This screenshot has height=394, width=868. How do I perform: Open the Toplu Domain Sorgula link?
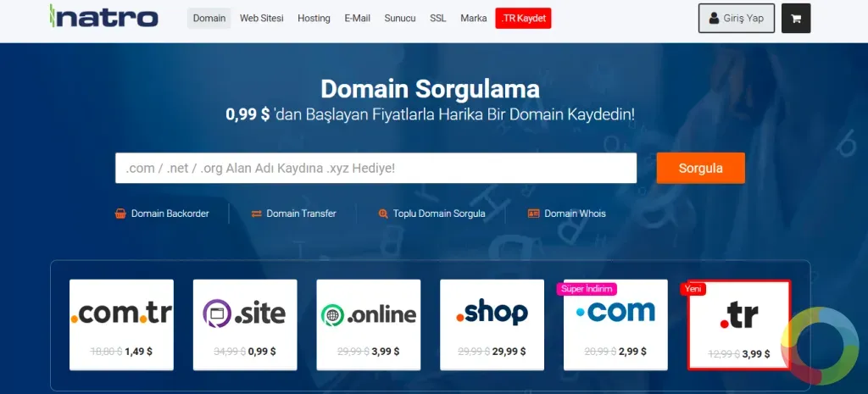[431, 214]
